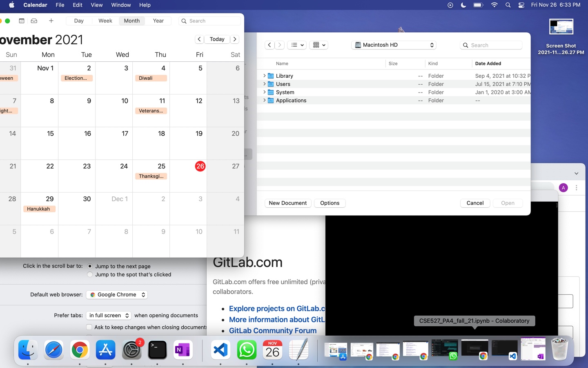This screenshot has width=588, height=368.
Task: Select Jump to the spot that's clicked
Action: click(90, 275)
